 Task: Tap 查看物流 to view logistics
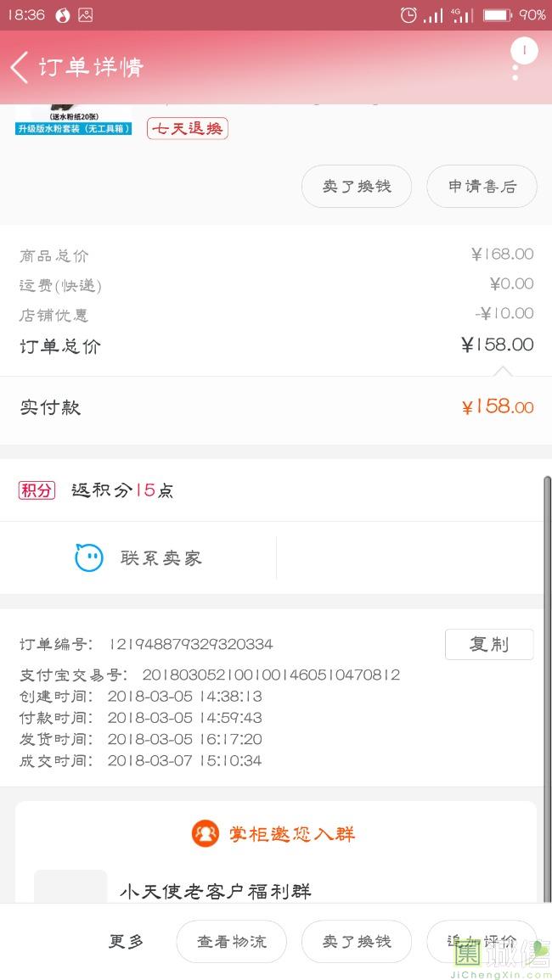(231, 941)
